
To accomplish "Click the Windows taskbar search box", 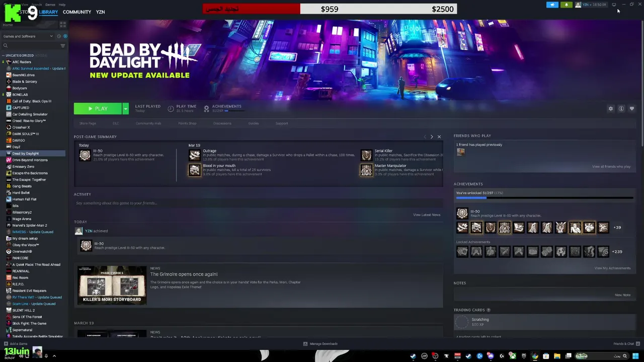I will (602, 356).
